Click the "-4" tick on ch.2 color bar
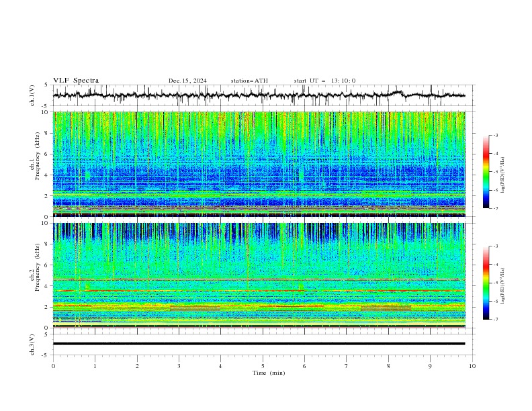Image resolution: width=532 pixels, height=411 pixels. tap(496, 265)
